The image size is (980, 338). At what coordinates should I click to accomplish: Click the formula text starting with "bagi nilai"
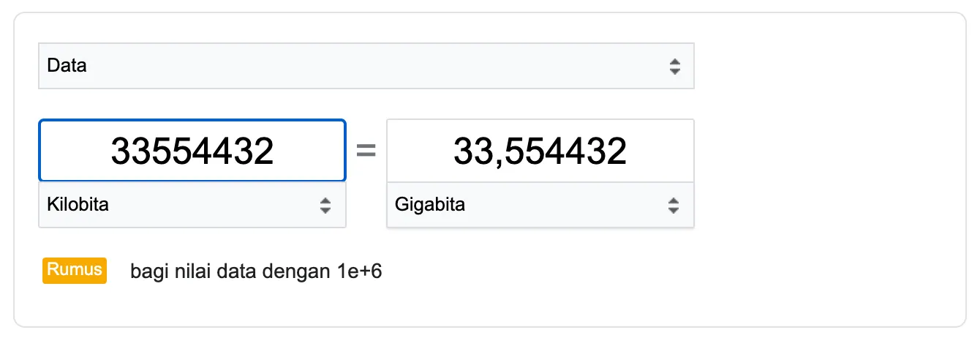(x=256, y=272)
